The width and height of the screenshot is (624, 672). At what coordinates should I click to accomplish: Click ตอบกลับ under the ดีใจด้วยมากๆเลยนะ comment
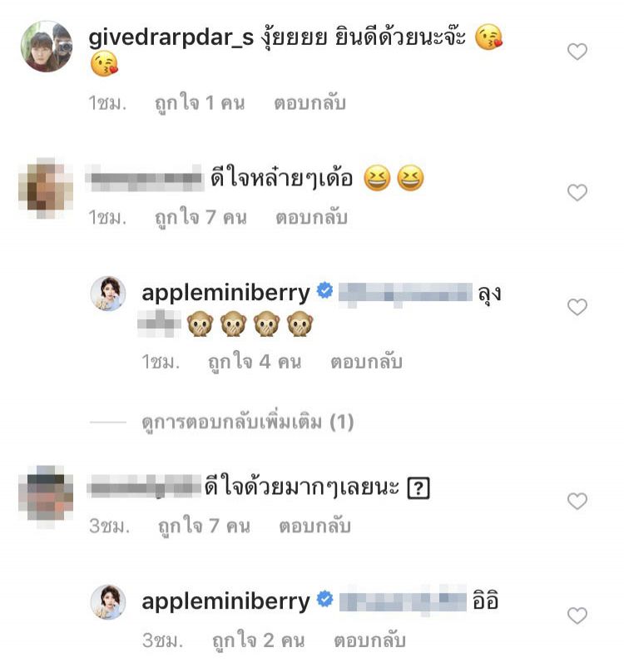pos(314,526)
